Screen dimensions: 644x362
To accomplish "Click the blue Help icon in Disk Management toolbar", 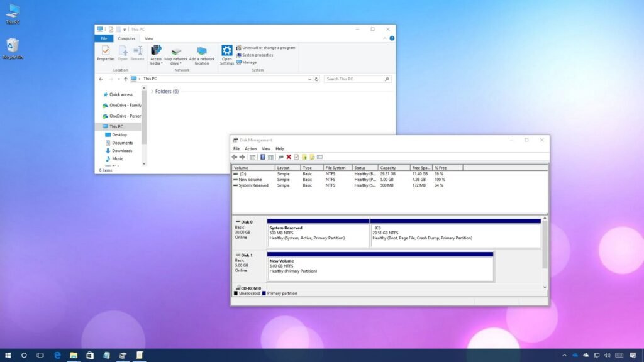I will click(x=262, y=156).
